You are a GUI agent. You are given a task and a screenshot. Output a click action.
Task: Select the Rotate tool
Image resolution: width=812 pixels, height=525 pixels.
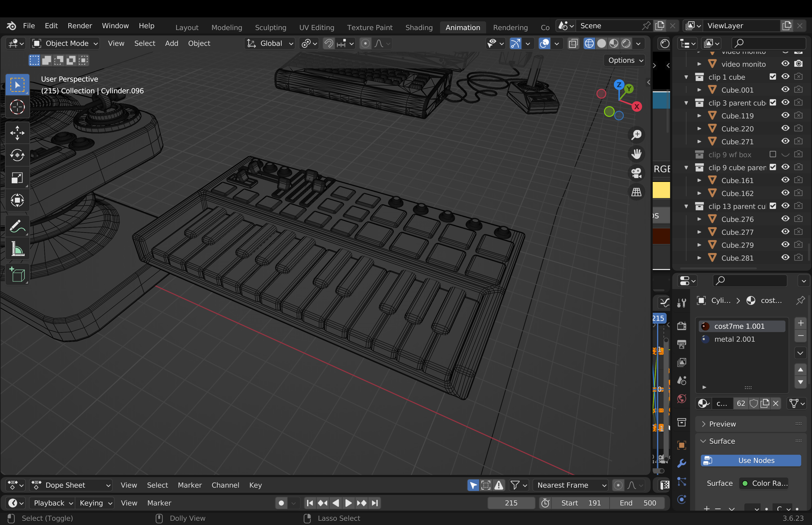(17, 155)
